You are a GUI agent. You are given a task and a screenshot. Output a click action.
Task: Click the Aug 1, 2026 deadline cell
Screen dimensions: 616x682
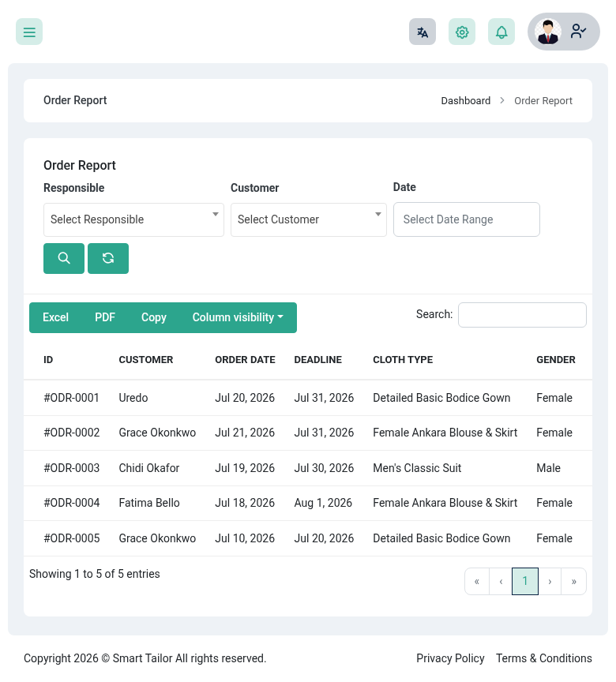pos(323,503)
